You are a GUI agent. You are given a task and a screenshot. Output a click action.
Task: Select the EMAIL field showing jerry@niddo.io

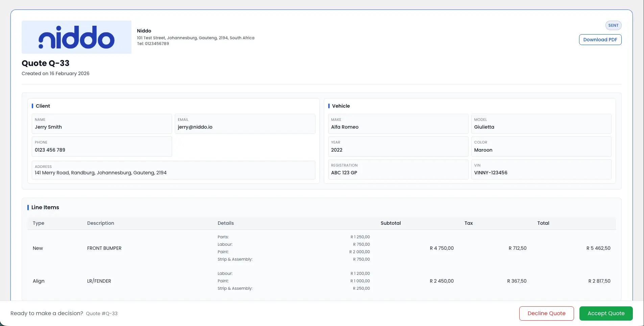(x=245, y=124)
